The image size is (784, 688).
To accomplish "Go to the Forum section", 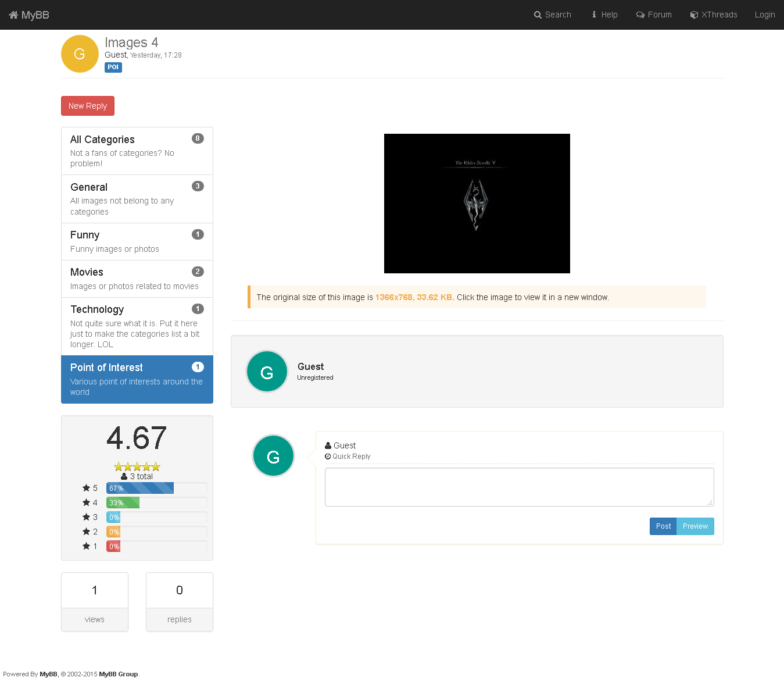I will [654, 15].
